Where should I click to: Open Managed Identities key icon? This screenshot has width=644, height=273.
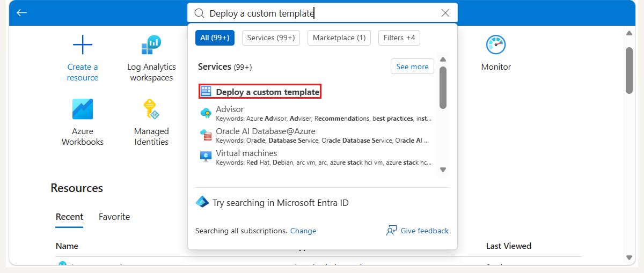[151, 109]
